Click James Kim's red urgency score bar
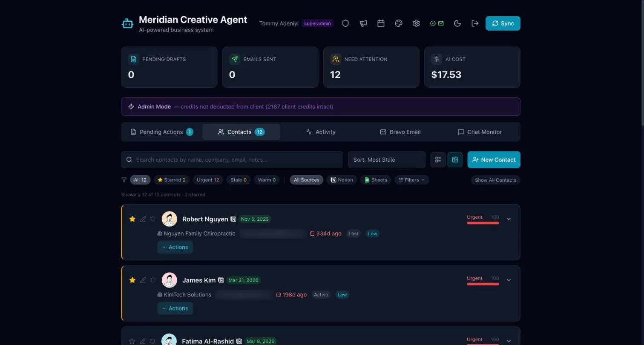Image resolution: width=644 pixels, height=345 pixels. pos(483,284)
